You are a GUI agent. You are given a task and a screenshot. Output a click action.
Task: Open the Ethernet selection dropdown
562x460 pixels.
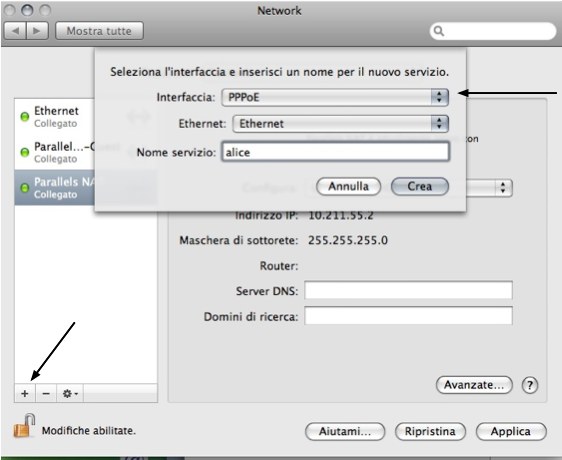point(340,124)
